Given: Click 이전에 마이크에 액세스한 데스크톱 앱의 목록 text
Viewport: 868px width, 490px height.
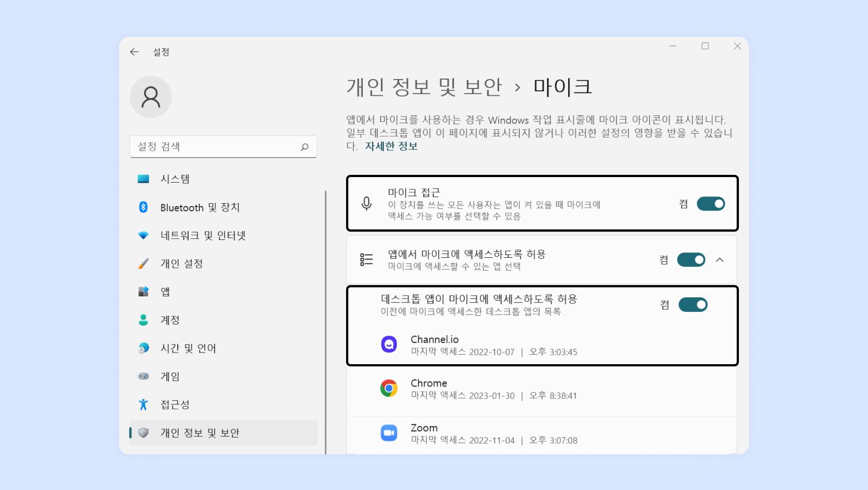Looking at the screenshot, I should [471, 312].
